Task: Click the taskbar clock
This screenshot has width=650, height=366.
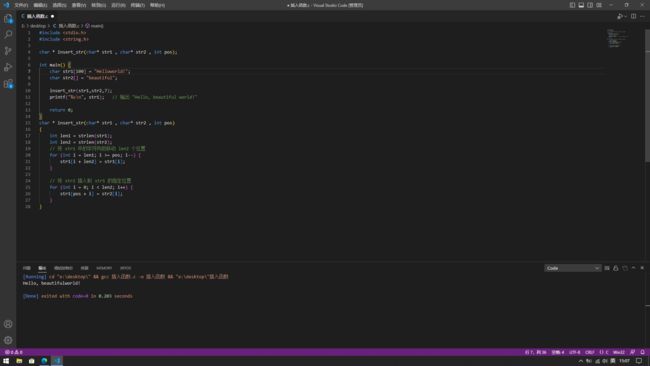Action: (625, 361)
